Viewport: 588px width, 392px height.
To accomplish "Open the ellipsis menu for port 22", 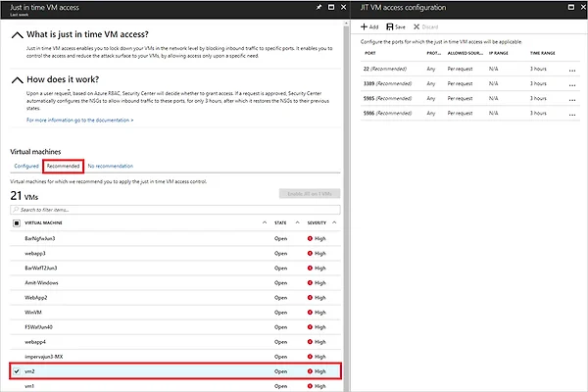I will tap(572, 71).
